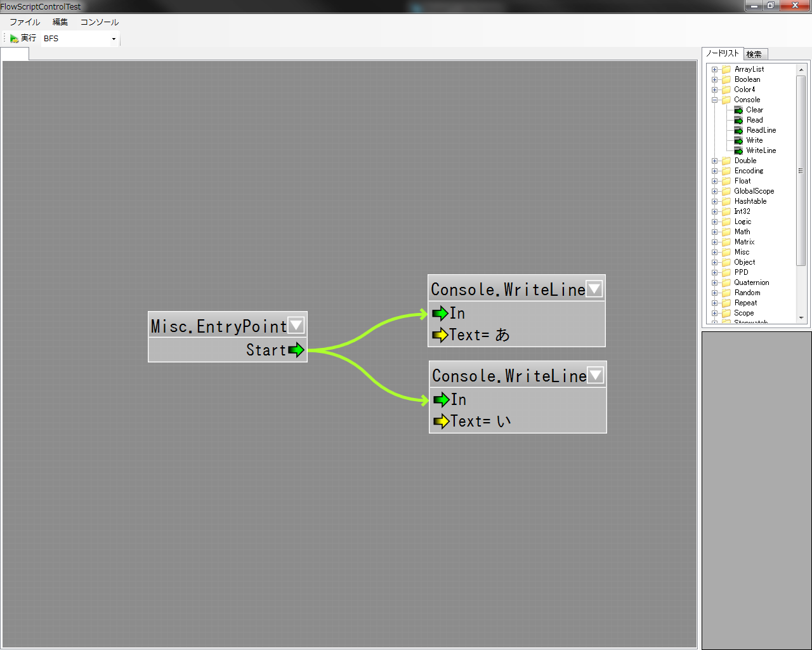Click the green Start output arrow on EntryPoint
Viewport: 812px width, 650px height.
(x=296, y=350)
